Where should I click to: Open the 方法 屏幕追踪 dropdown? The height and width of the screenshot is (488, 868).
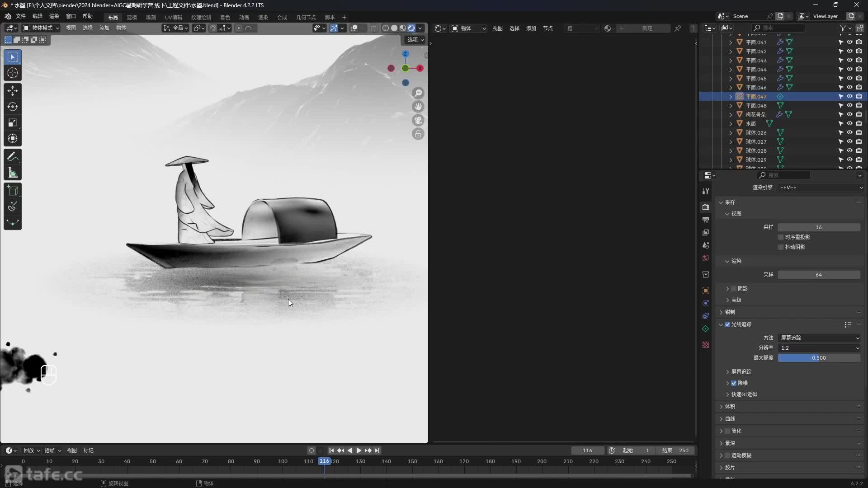click(x=819, y=338)
